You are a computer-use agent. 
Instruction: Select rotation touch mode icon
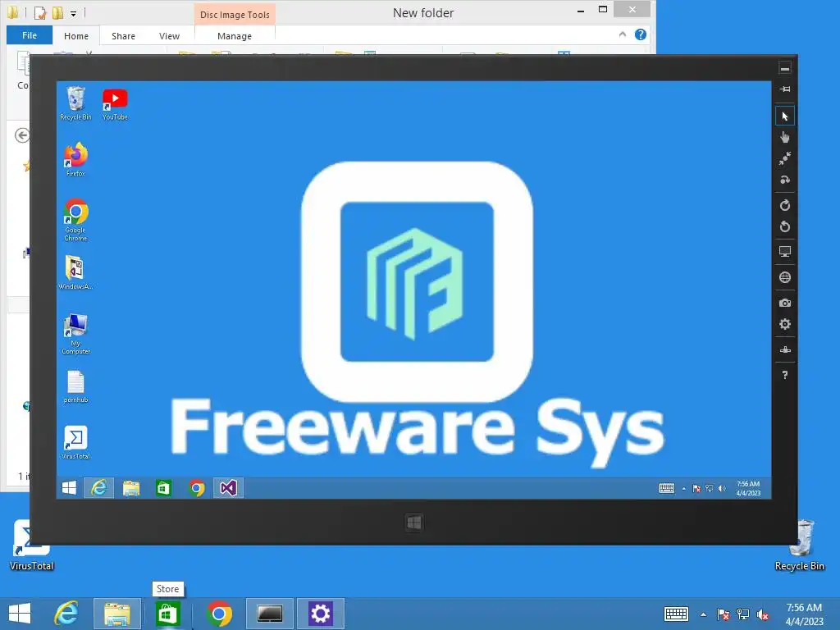click(785, 180)
